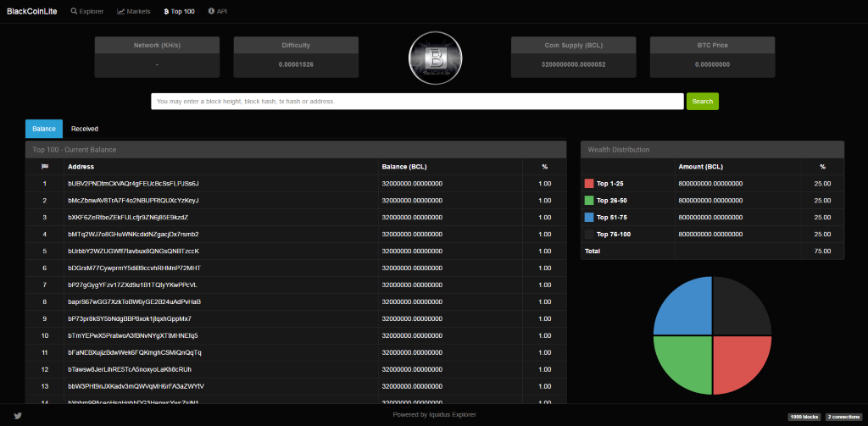This screenshot has width=868, height=426.
Task: Click the info icon beside API
Action: point(211,11)
